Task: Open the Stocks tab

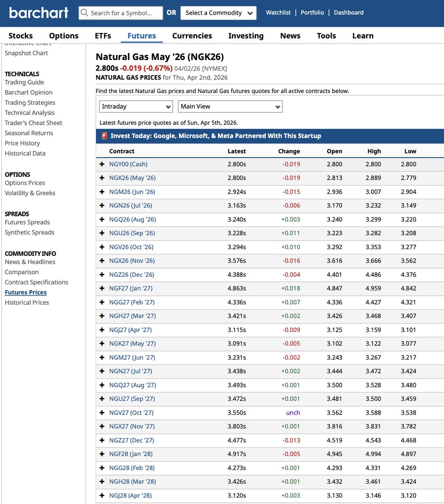Action: click(21, 36)
